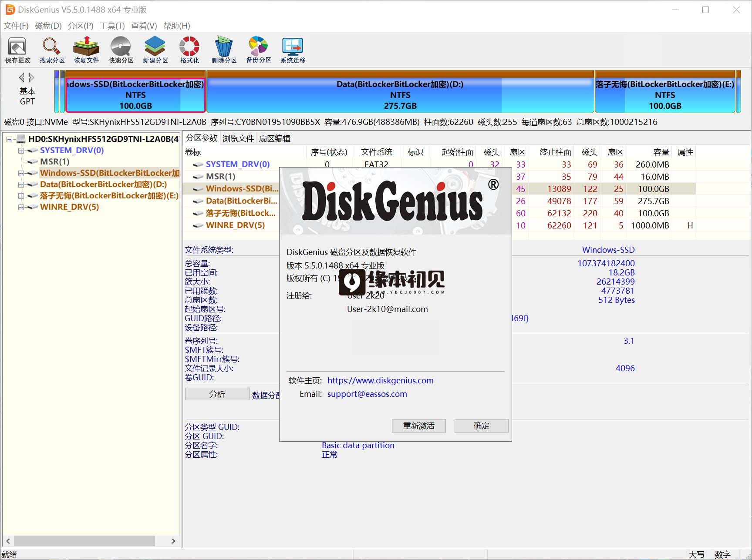
Task: Select WINRE_DRV(5) tree item
Action: 69,207
